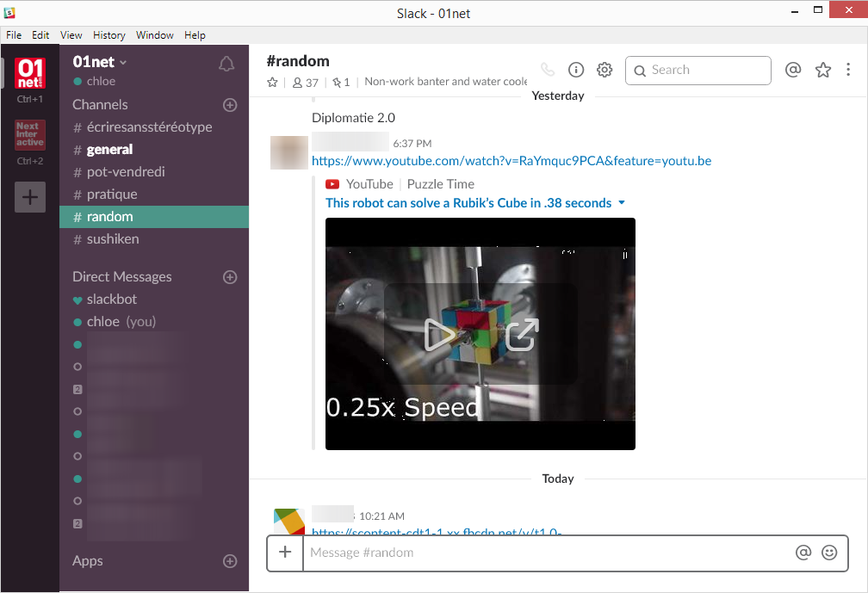This screenshot has height=593, width=868.
Task: Click the notifications bell icon
Action: (x=226, y=65)
